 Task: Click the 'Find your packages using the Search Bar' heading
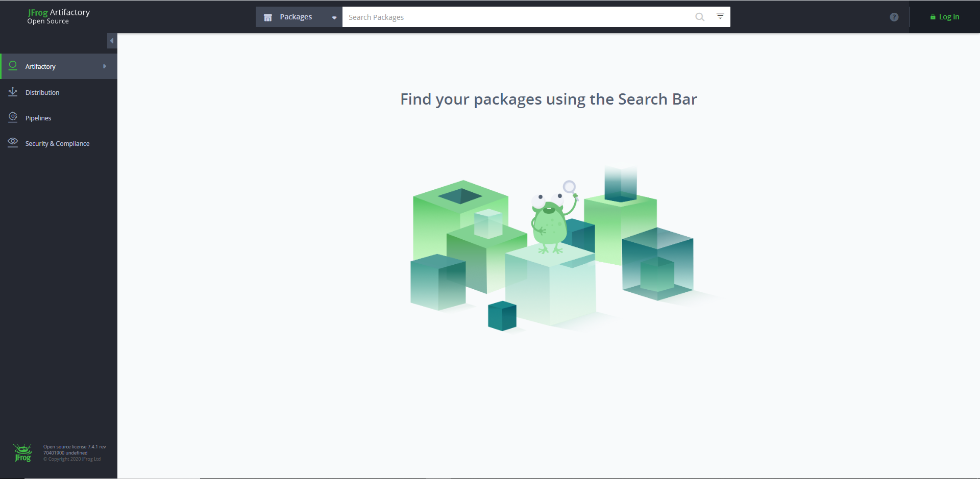[549, 99]
